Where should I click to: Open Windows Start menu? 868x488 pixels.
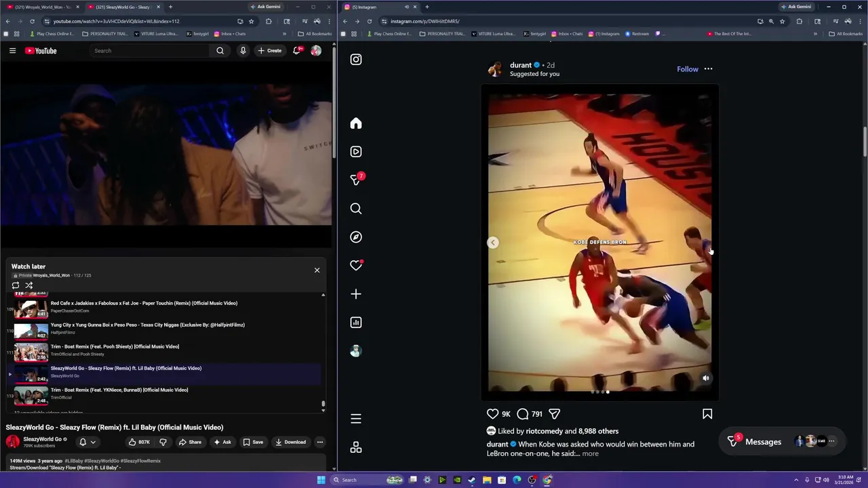[321, 480]
